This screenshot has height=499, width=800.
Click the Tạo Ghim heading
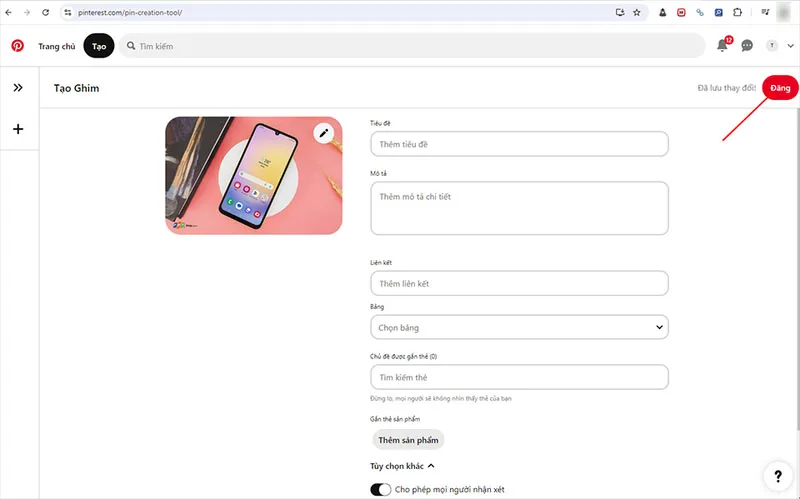click(x=77, y=88)
